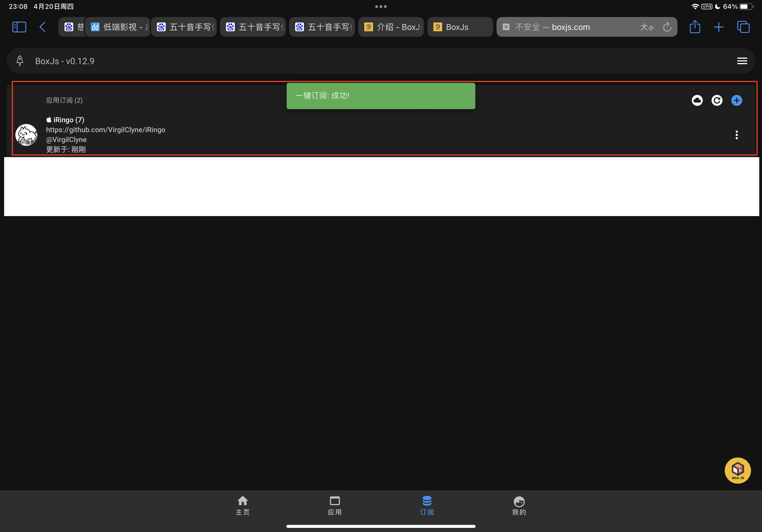Switch to 低端影视 browser tab
This screenshot has height=532, width=762.
tap(118, 27)
